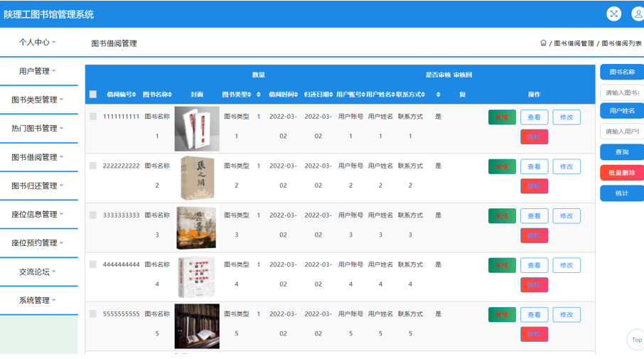Image resolution: width=644 pixels, height=359 pixels.
Task: Sort by 数量 column arrows
Action: coord(258,95)
